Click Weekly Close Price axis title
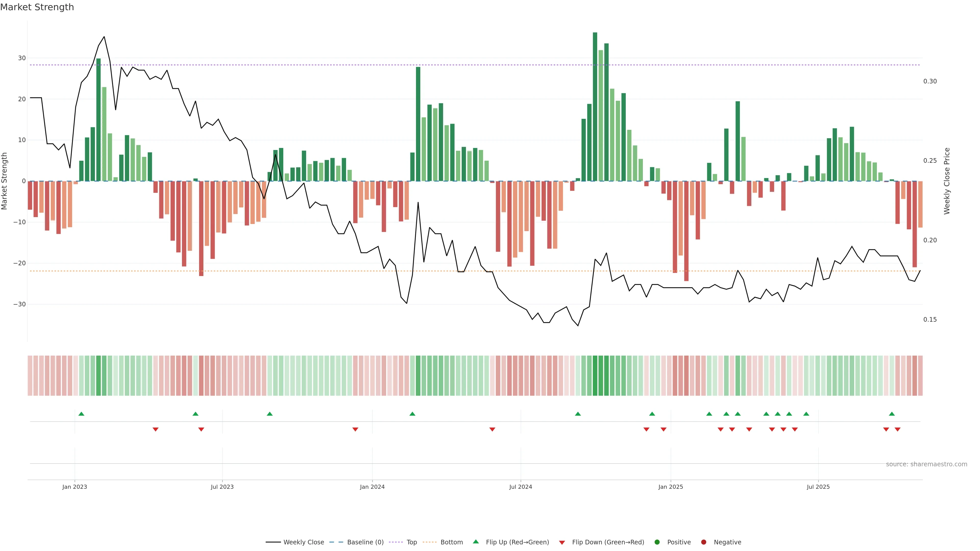Viewport: 980px width, 551px height. 947,181
